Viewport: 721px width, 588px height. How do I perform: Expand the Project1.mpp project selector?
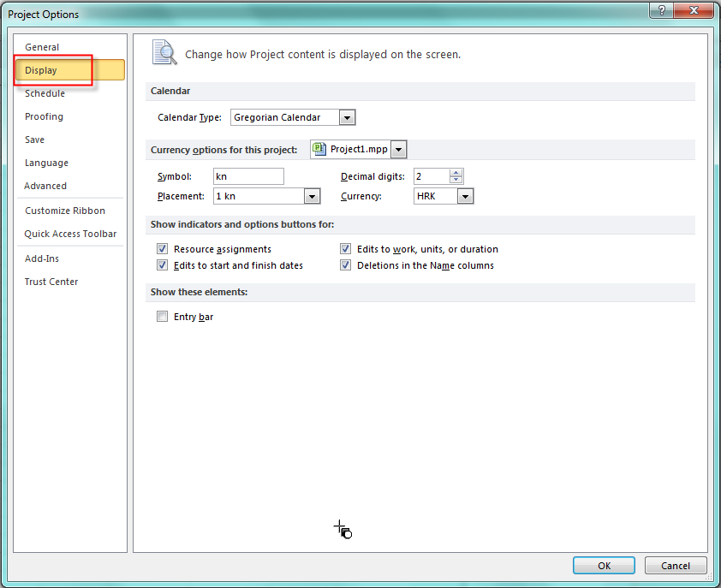tap(399, 149)
